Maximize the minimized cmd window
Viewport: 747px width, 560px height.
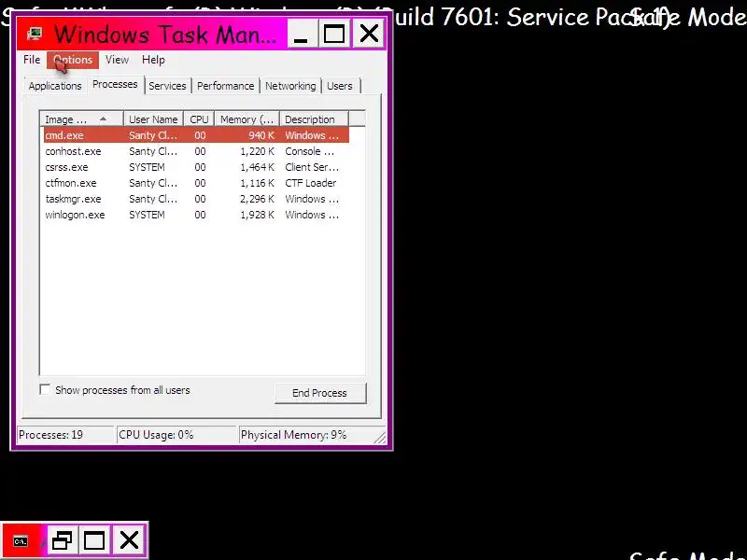click(x=94, y=540)
